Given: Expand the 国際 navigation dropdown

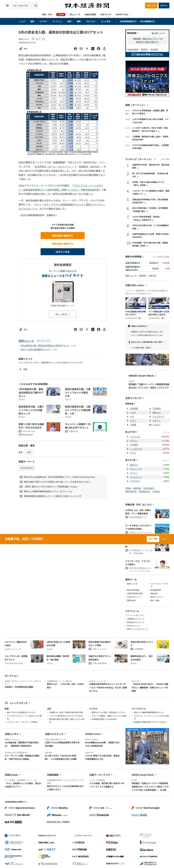Looking at the screenshot, I should pos(79,21).
